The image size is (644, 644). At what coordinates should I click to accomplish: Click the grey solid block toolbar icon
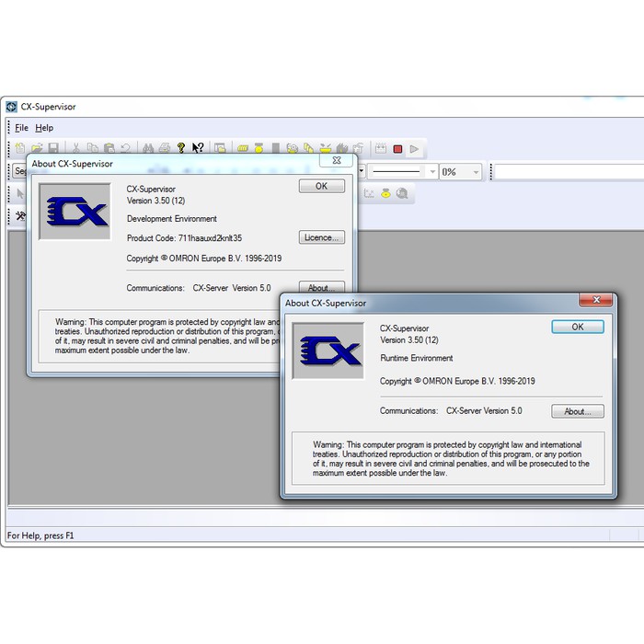(276, 148)
